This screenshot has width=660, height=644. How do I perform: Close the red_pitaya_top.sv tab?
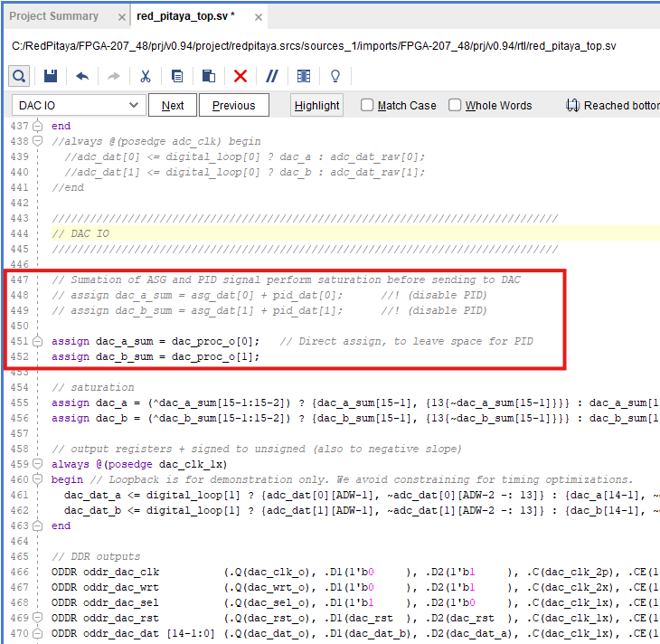tap(259, 17)
